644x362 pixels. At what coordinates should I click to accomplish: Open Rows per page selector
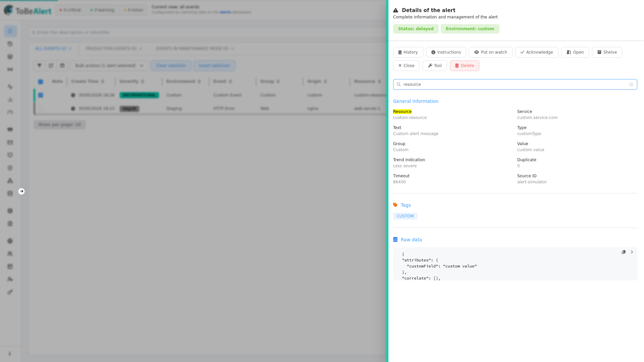[59, 125]
